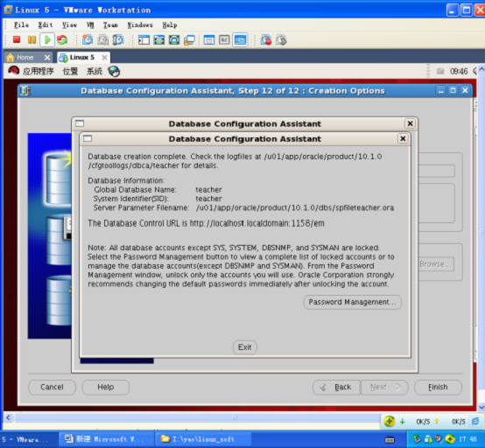The image size is (485, 448).
Task: Open the Snapshot Manager toolbar icon
Action: pyautogui.click(x=118, y=39)
